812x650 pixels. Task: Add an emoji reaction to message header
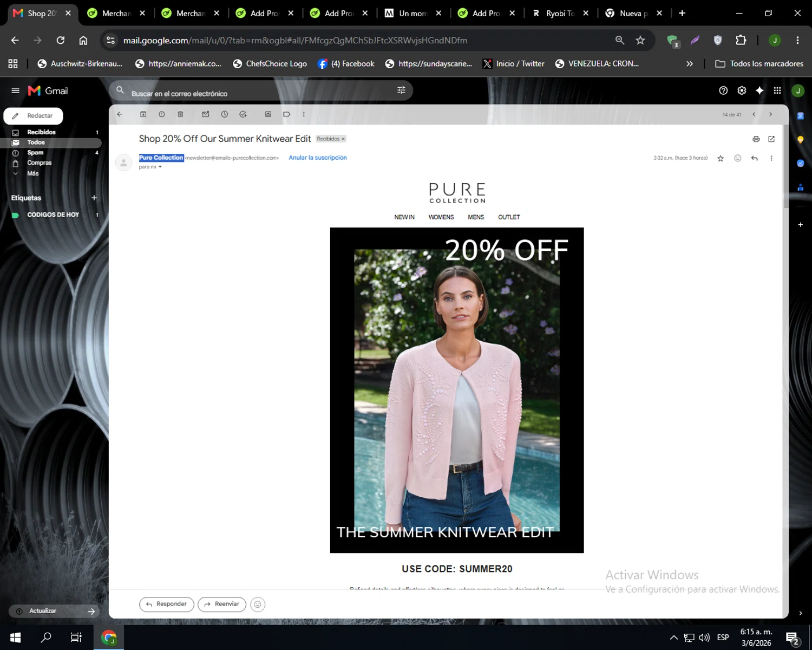tap(737, 158)
